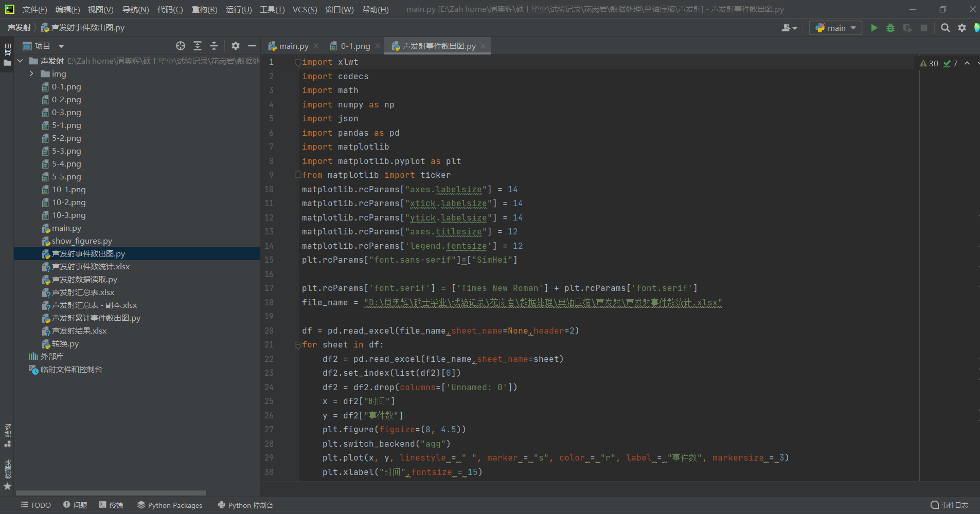Run with coverage icon in toolbar
The image size is (980, 514).
[x=907, y=28]
